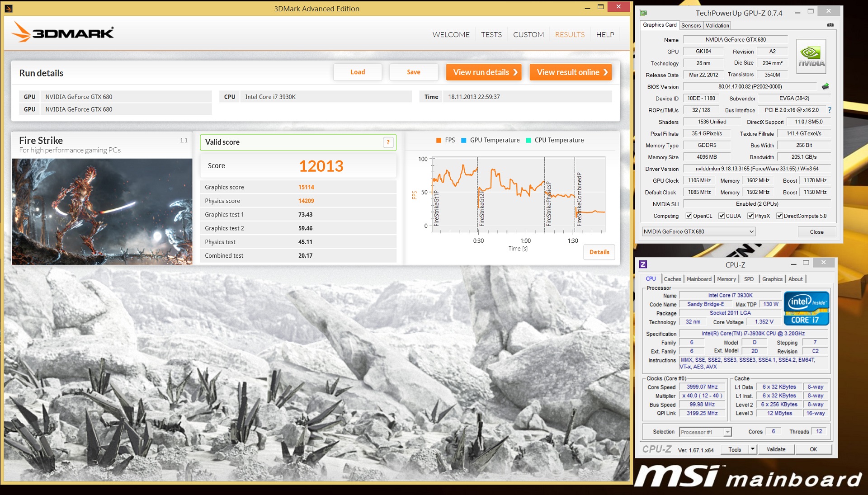Click the Tools button in CPU-Z
This screenshot has height=495, width=868.
point(735,449)
